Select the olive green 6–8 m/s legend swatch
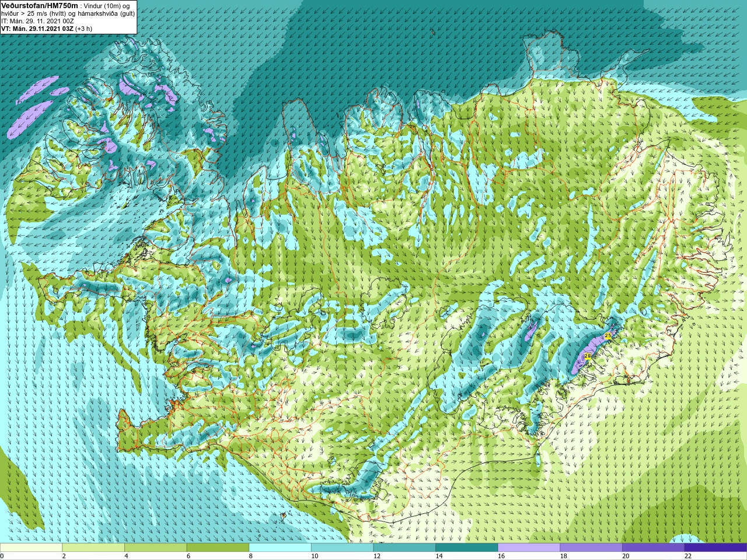This screenshot has height=560, width=747. tap(218, 547)
